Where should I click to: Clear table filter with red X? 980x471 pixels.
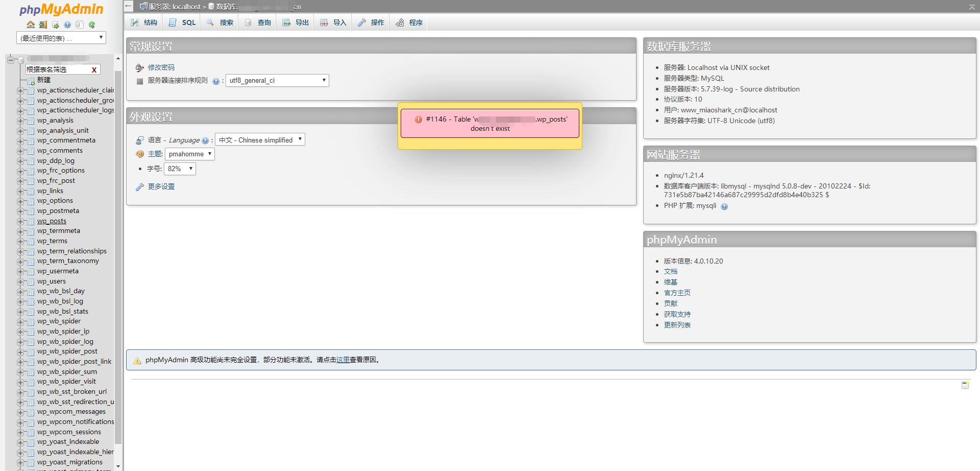tap(94, 70)
